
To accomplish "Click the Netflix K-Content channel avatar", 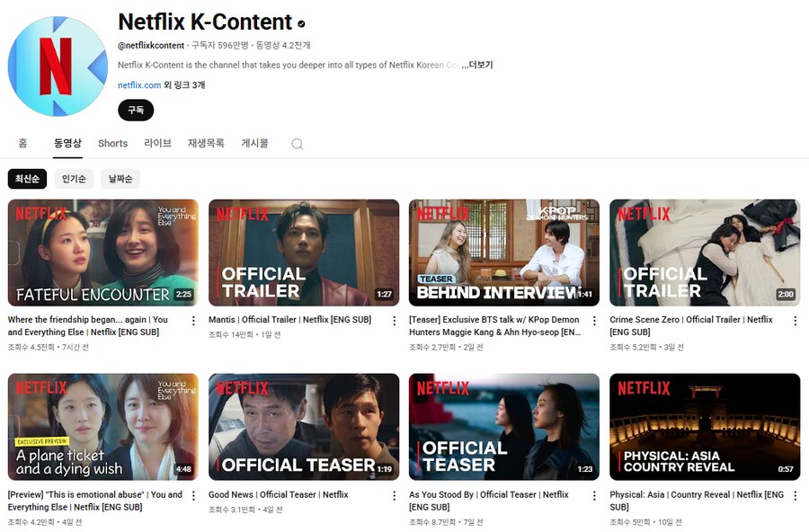I will click(x=58, y=66).
